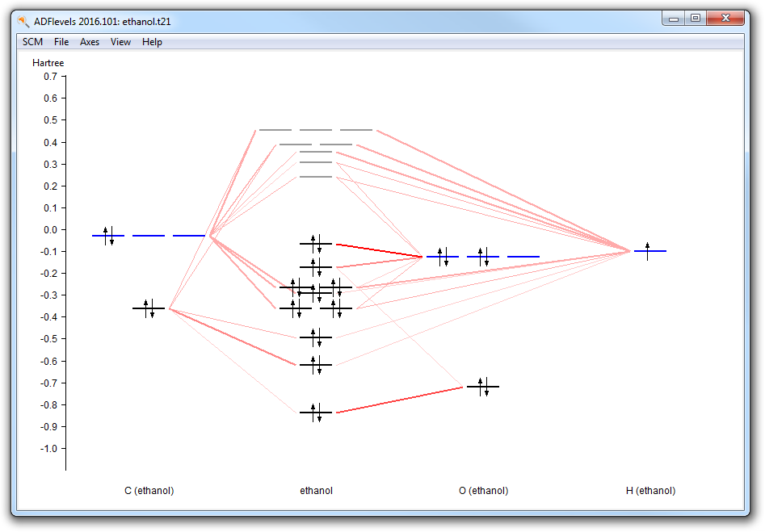Select the O (ethanol) fragment label
Screen dimensions: 765x532
tap(484, 491)
